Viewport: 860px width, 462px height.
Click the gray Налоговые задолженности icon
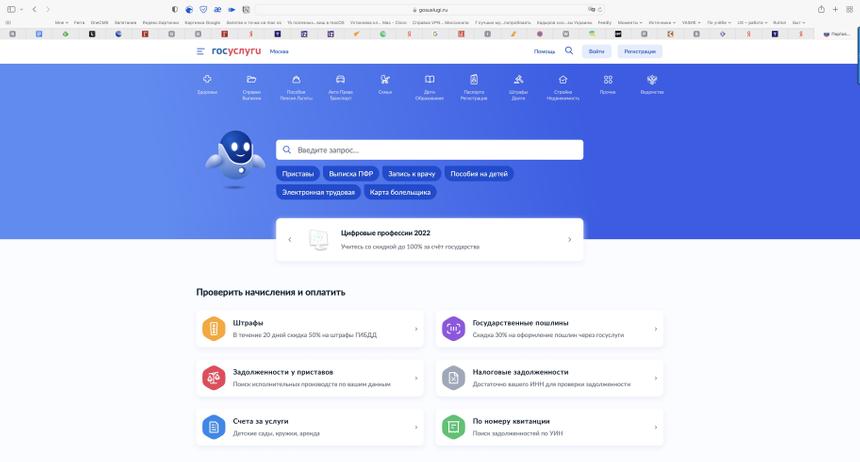[453, 378]
